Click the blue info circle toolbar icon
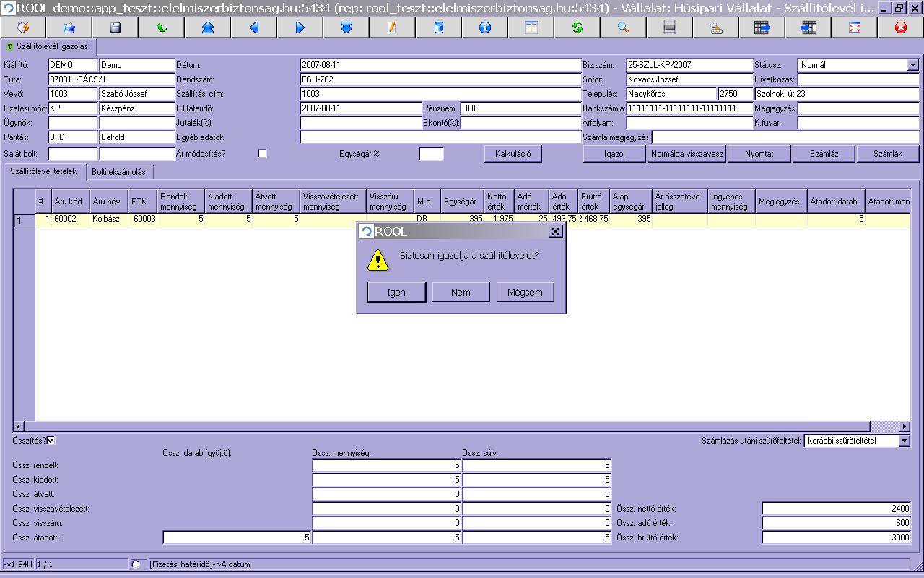This screenshot has width=924, height=578. coord(484,27)
